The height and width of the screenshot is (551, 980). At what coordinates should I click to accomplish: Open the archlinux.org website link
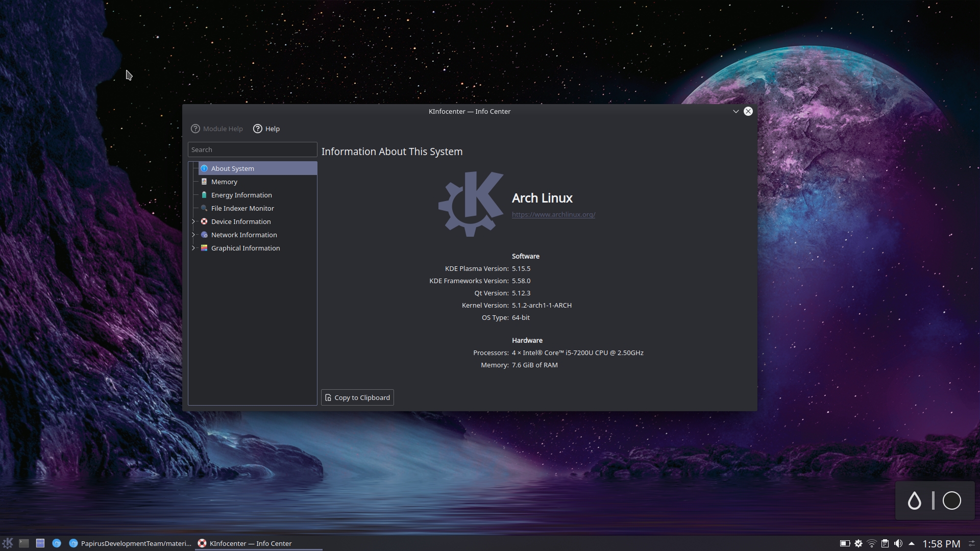point(553,215)
